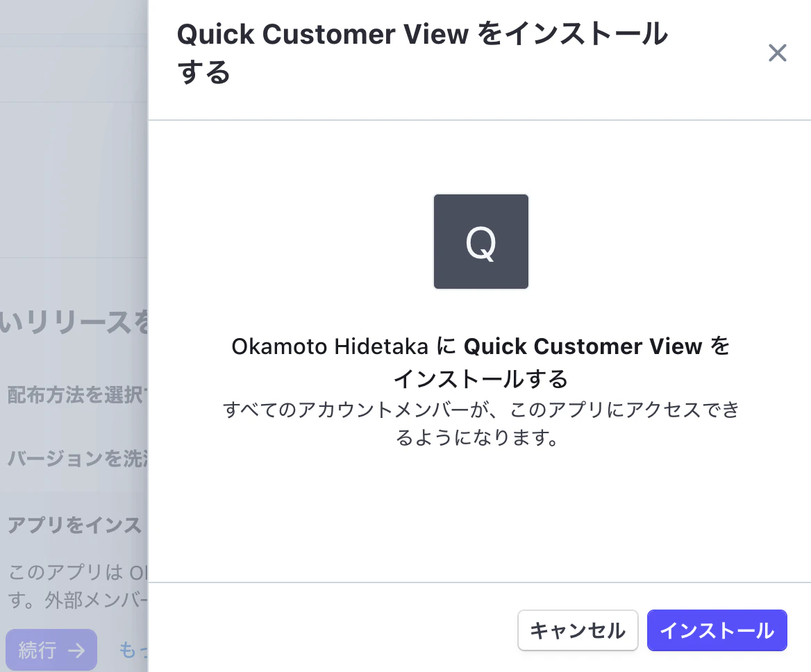Click the るようになります。 description line
This screenshot has width=811, height=672.
click(477, 437)
